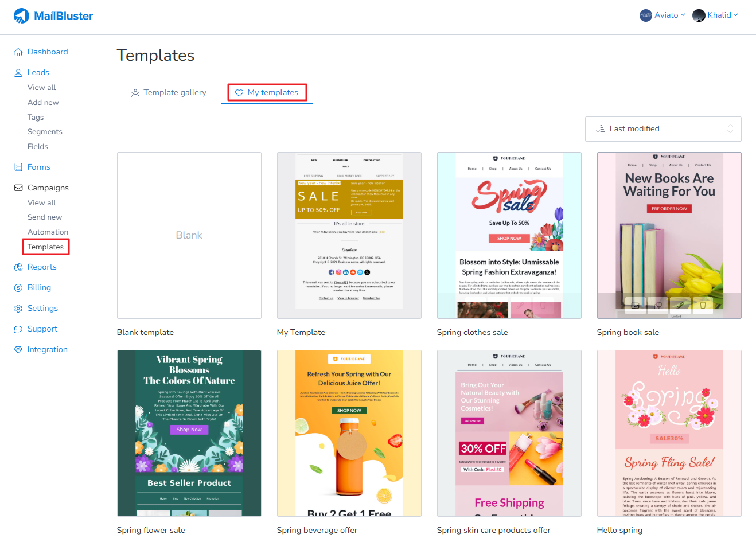Click the MailBluster logo icon
Image resolution: width=756 pixels, height=542 pixels.
pos(22,15)
